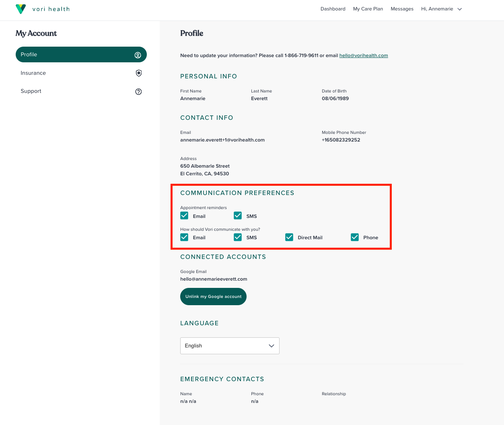Click the Vori Health logo icon
Screen dimensions: 504x425
21,9
